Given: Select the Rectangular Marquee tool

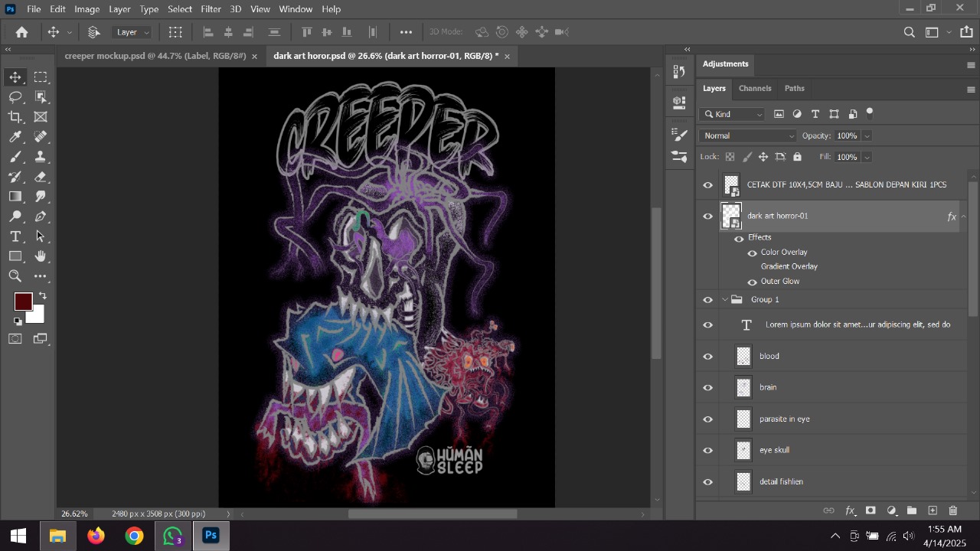Looking at the screenshot, I should [x=41, y=77].
